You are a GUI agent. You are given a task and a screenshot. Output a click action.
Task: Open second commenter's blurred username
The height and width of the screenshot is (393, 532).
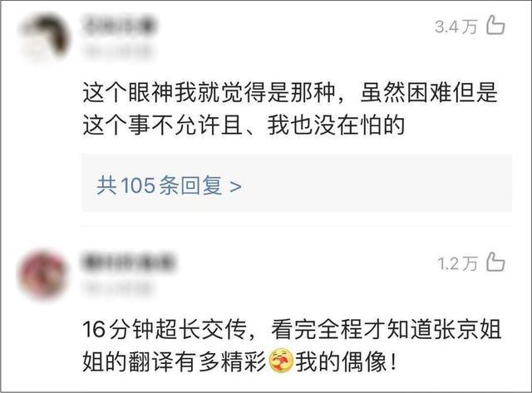128,262
